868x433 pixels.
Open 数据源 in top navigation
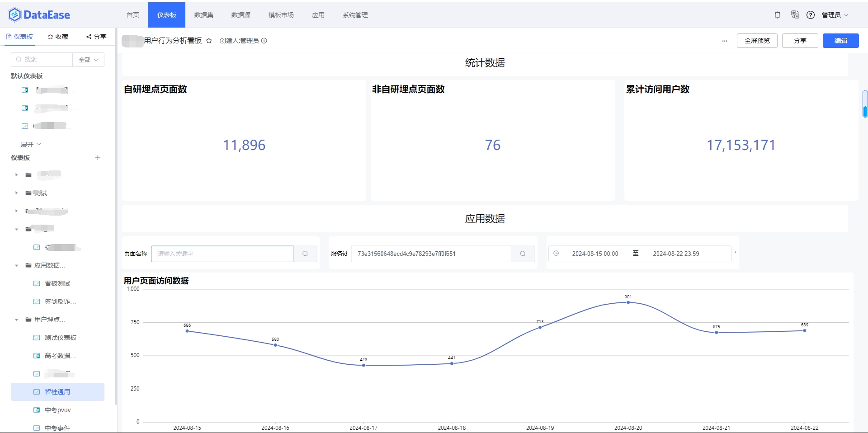coord(241,15)
